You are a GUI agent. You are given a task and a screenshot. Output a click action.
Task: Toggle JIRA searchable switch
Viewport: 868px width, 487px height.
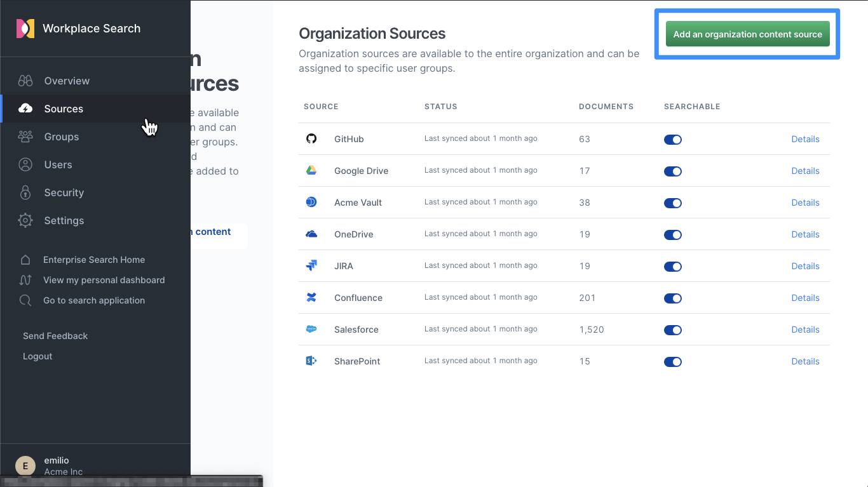673,266
